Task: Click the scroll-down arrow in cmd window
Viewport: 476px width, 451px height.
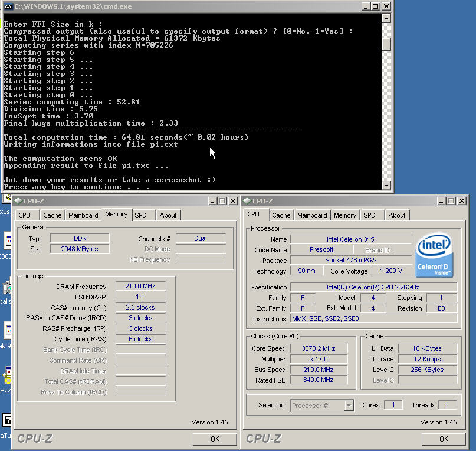Action: pos(386,186)
